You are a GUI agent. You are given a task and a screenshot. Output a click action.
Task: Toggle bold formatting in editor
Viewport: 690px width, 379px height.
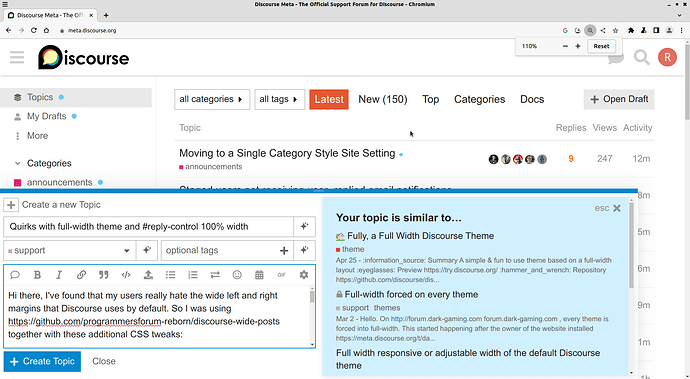[37, 275]
